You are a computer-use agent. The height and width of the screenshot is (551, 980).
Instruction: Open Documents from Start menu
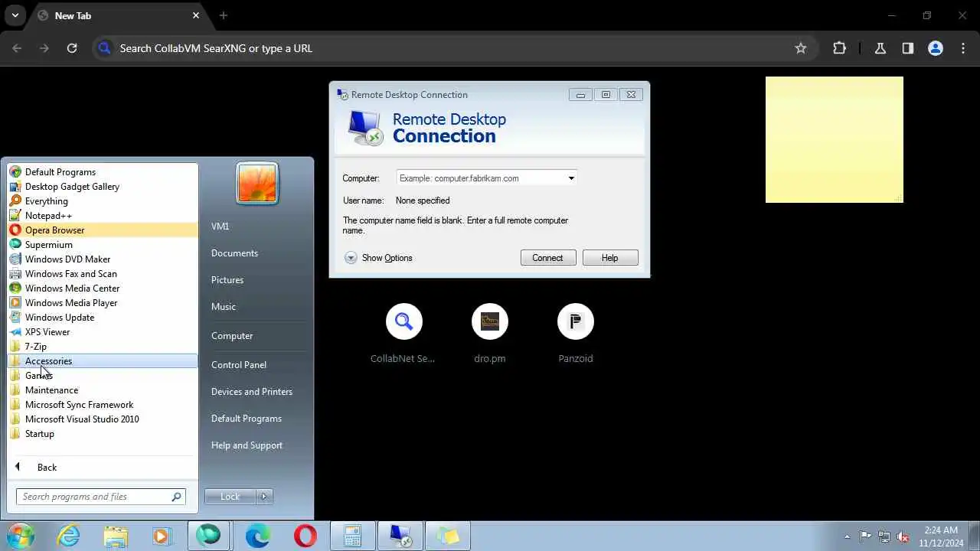click(x=234, y=253)
